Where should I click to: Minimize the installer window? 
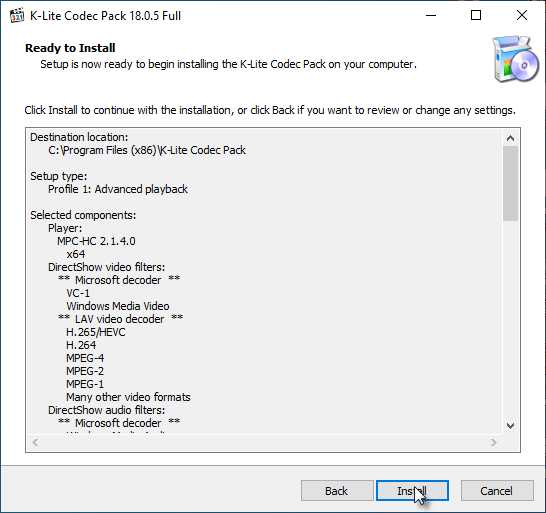[x=431, y=15]
